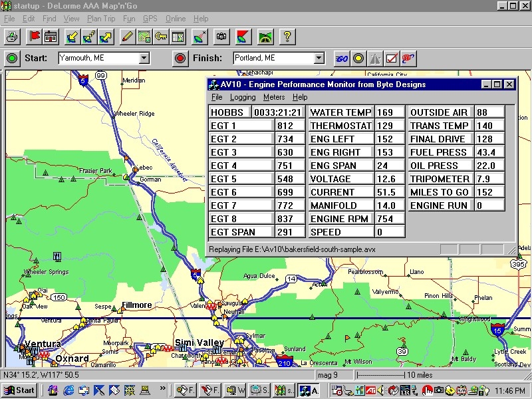Click the WATER TEMP label
This screenshot has width=532, height=399.
(341, 112)
